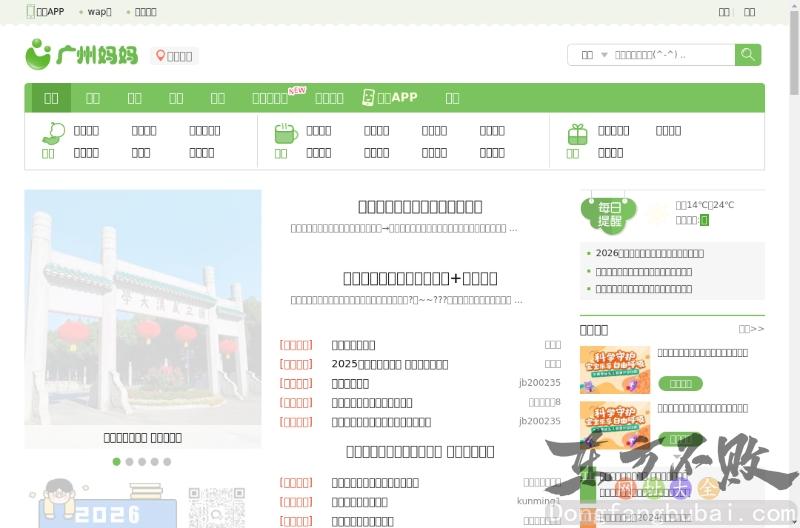The height and width of the screenshot is (528, 800).
Task: Click the location pin city selector
Action: coord(174,56)
